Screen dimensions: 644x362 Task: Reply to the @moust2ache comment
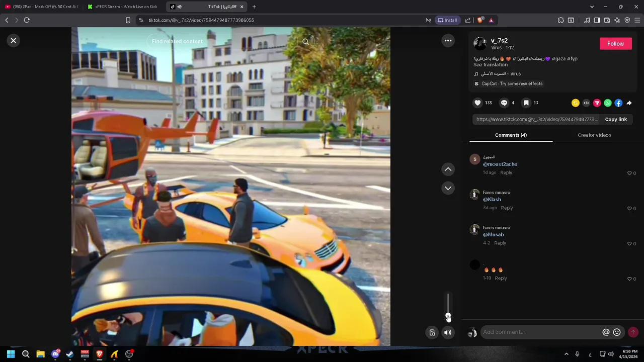pos(506,173)
